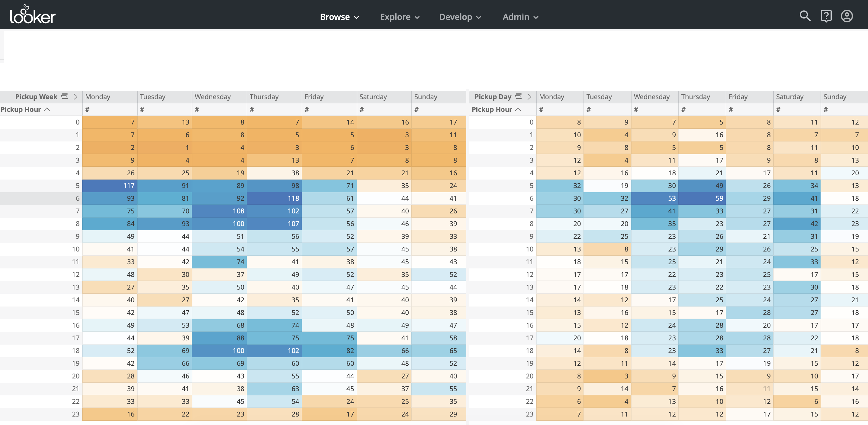The height and width of the screenshot is (425, 868).
Task: Open the help question-mark icon
Action: 826,16
